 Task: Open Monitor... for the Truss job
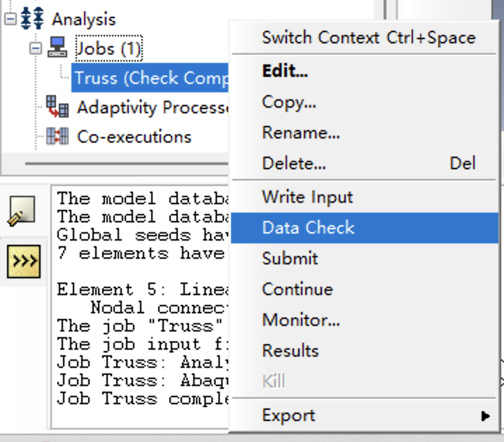(x=301, y=320)
